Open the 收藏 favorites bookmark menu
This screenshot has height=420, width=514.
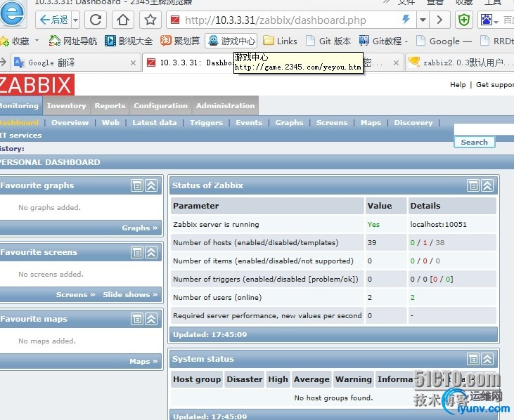20,41
